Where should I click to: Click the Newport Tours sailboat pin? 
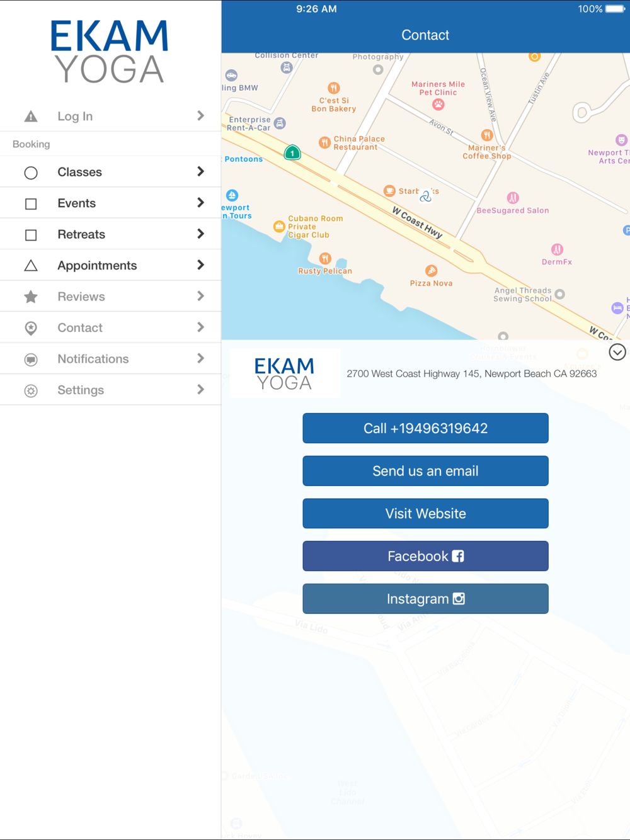232,195
